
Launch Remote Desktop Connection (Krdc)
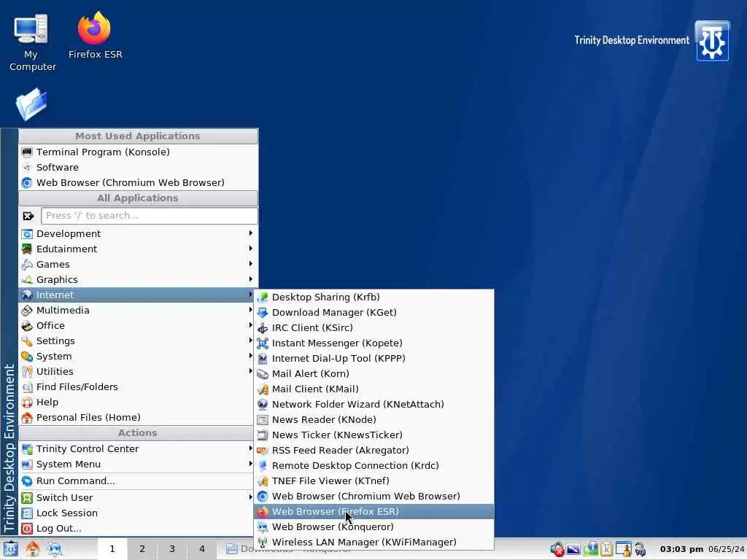click(x=374, y=465)
